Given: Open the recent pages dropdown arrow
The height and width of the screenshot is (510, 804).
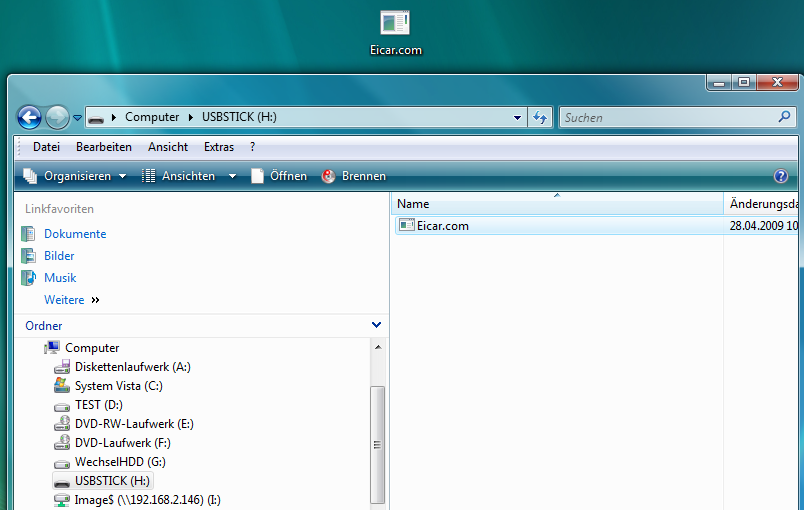Looking at the screenshot, I should pos(77,118).
